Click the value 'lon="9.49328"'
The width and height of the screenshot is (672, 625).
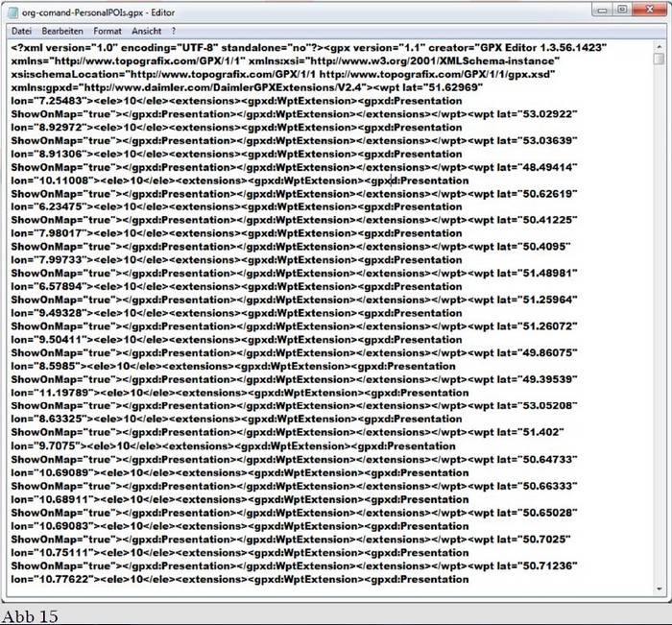pyautogui.click(x=49, y=313)
